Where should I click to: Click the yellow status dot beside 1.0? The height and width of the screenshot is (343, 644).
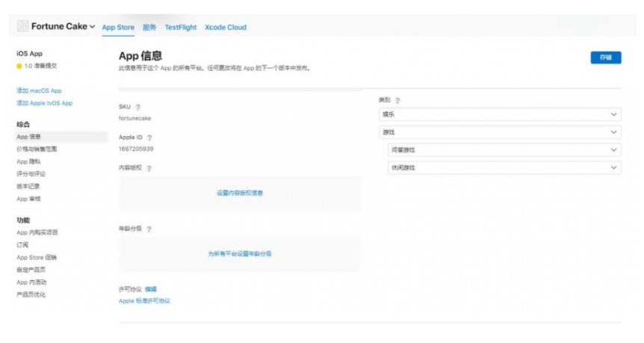19,66
